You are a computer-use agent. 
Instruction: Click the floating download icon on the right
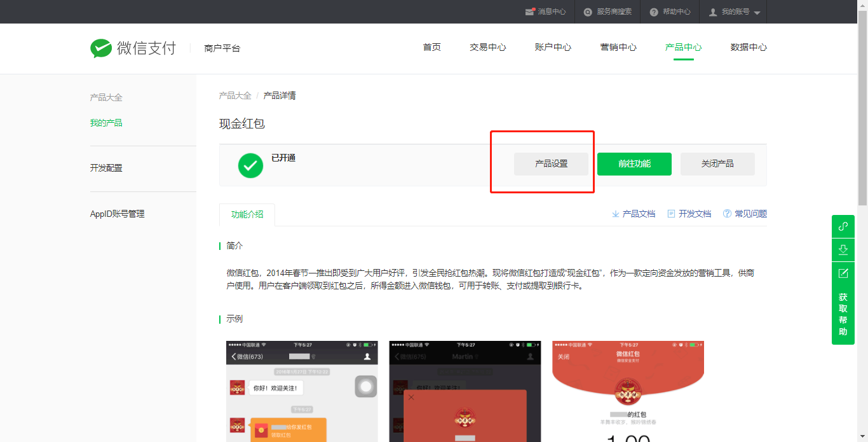(843, 250)
